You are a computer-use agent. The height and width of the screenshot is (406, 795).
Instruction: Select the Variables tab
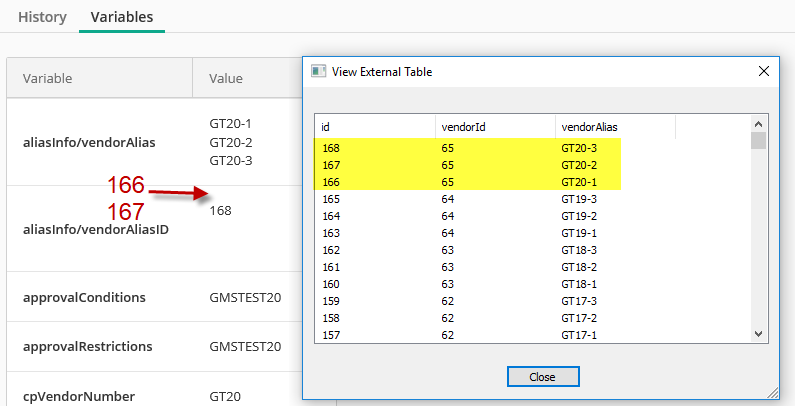[122, 17]
